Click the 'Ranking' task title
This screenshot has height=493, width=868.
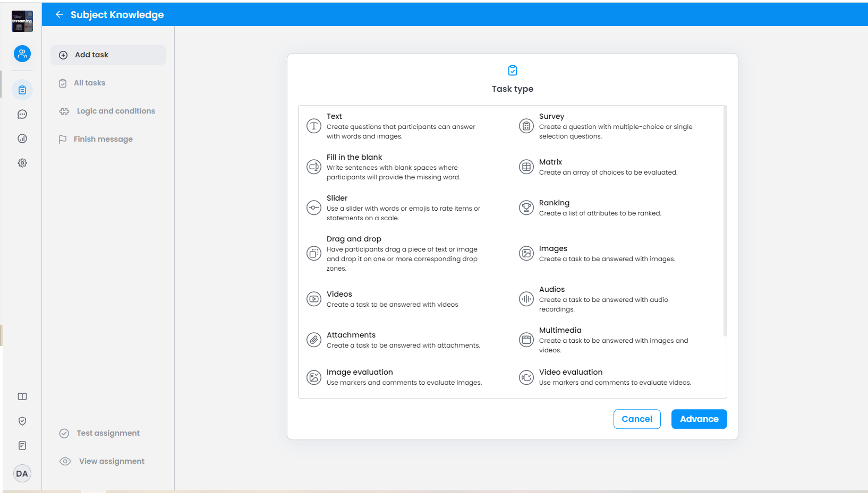[x=554, y=203]
